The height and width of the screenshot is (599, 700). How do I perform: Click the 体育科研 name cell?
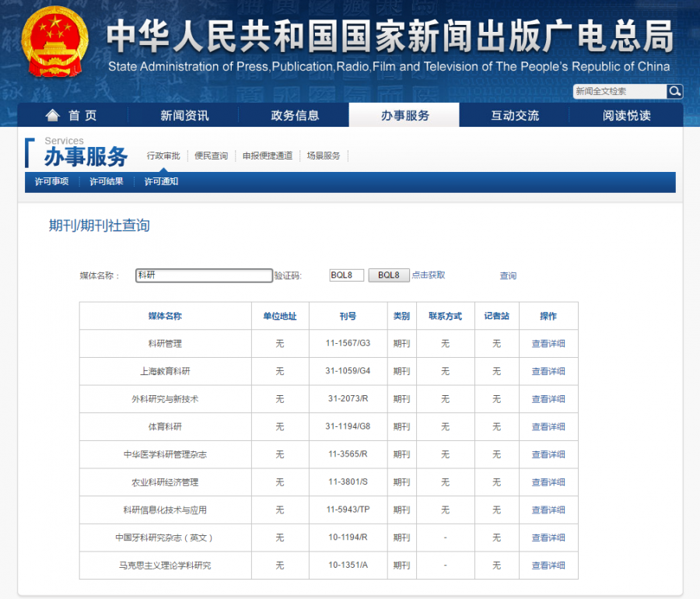[165, 427]
